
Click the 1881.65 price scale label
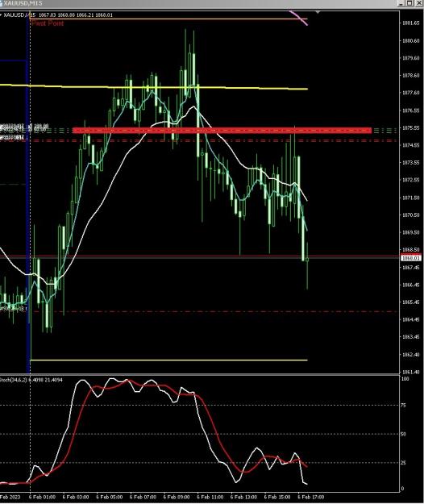[x=411, y=23]
